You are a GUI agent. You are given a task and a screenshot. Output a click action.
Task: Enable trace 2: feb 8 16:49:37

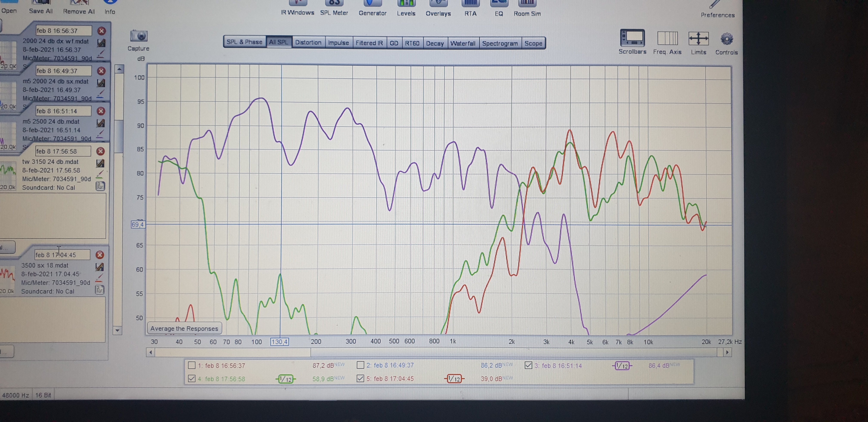click(x=360, y=365)
